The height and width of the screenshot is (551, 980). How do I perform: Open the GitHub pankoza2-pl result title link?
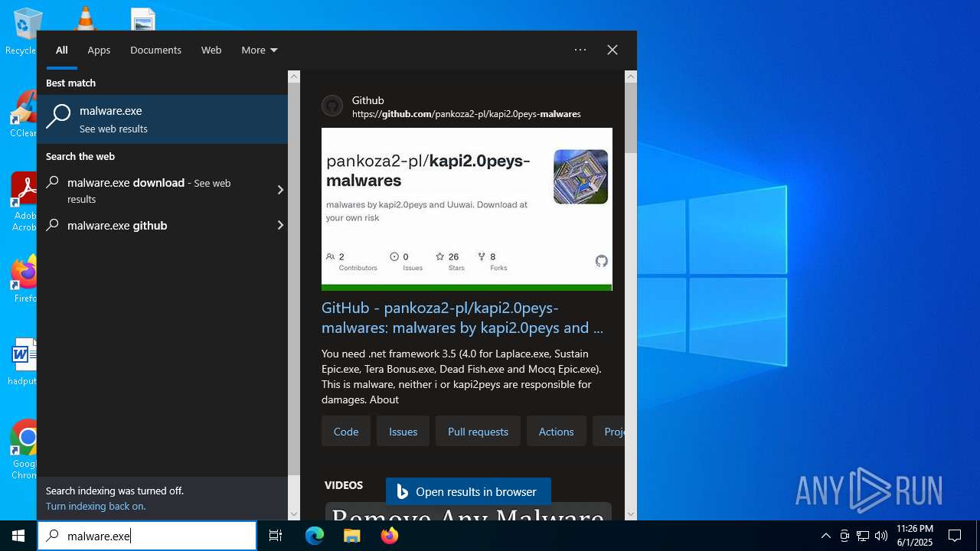(x=462, y=318)
